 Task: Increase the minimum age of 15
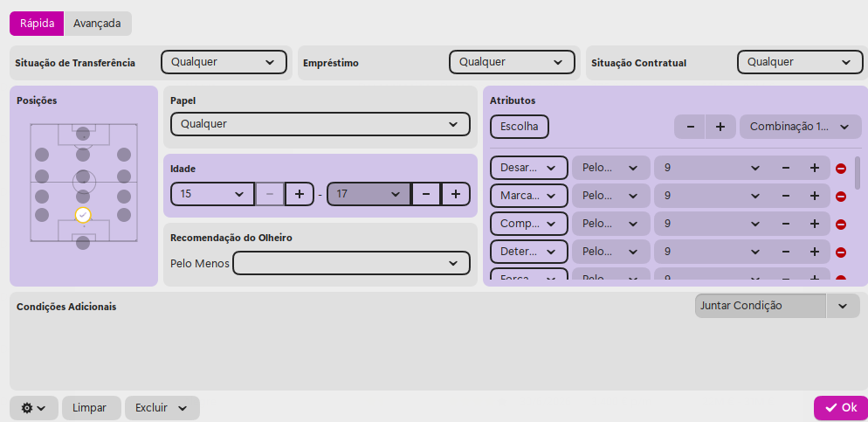[300, 194]
